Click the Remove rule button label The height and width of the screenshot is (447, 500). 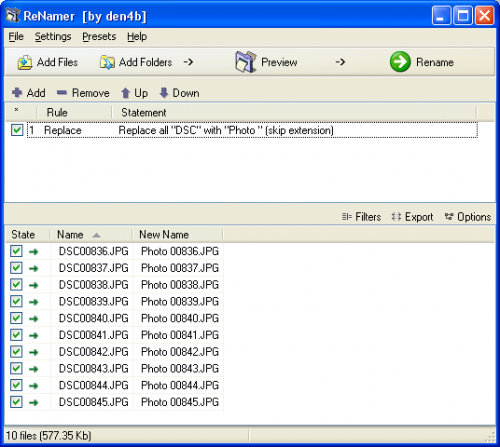coord(91,93)
